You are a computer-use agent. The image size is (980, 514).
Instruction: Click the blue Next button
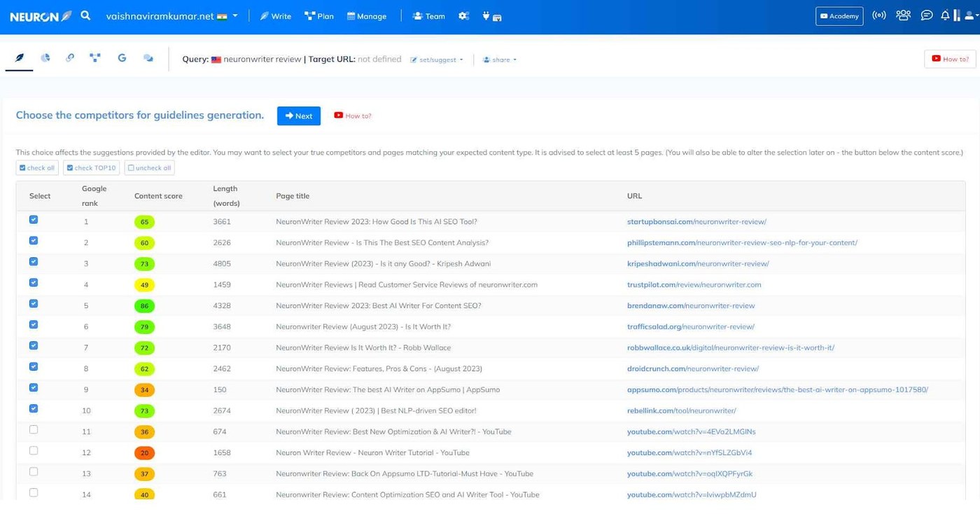point(299,116)
